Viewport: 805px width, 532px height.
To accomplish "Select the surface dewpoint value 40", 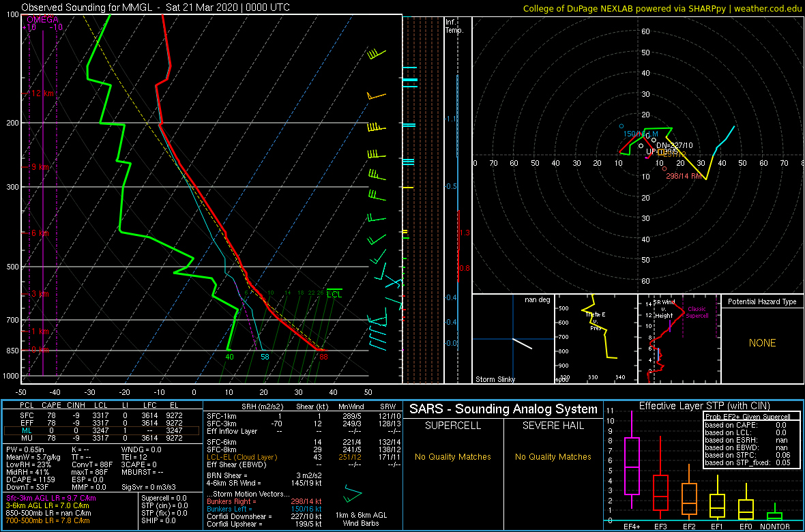I will (x=229, y=357).
